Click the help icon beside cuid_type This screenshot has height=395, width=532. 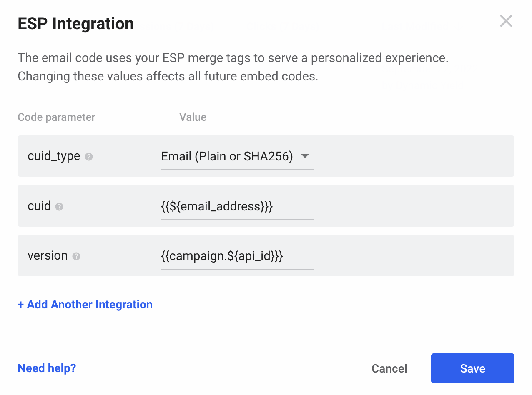click(x=89, y=157)
